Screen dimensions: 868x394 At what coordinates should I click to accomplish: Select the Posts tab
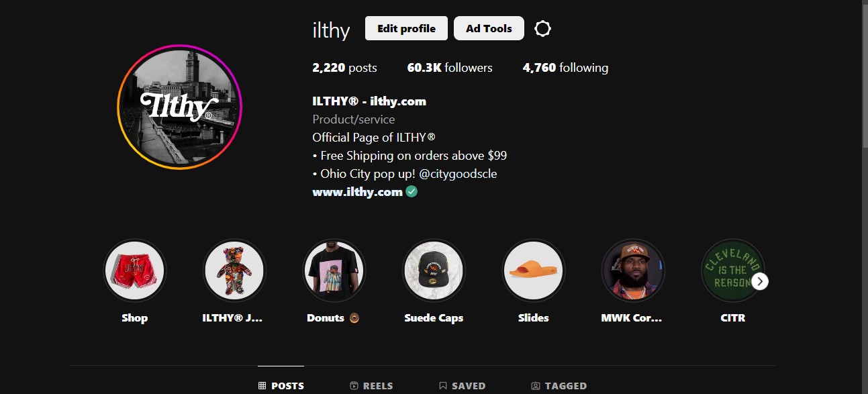pos(281,386)
